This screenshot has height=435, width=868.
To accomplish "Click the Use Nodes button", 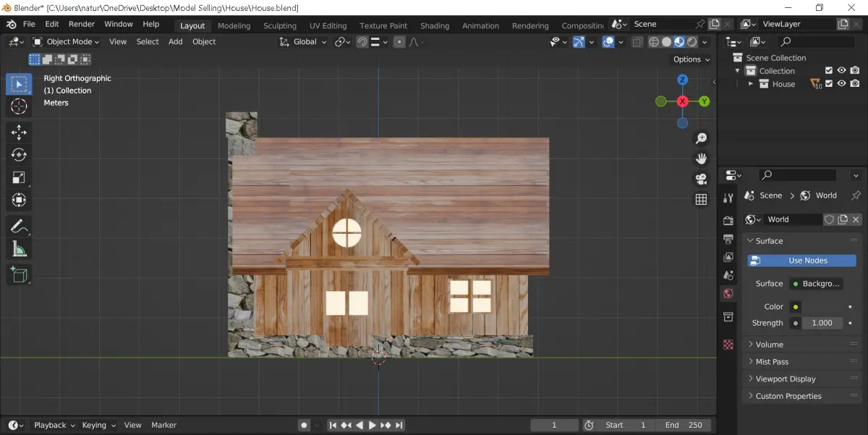I will (801, 261).
